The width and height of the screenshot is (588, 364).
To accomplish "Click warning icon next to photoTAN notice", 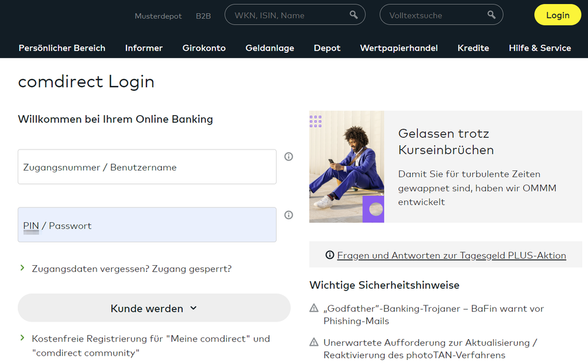I will (x=314, y=342).
